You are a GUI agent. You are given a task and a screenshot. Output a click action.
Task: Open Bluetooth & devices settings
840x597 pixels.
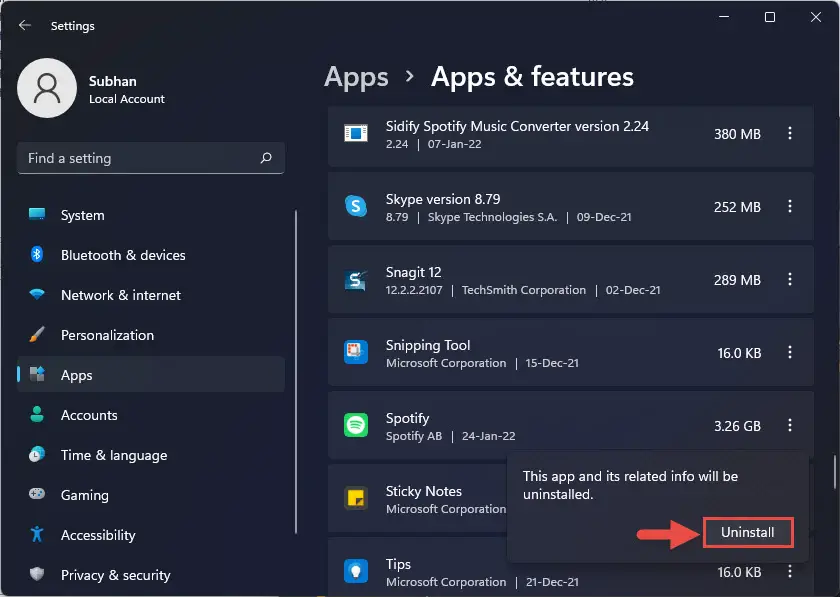(151, 255)
